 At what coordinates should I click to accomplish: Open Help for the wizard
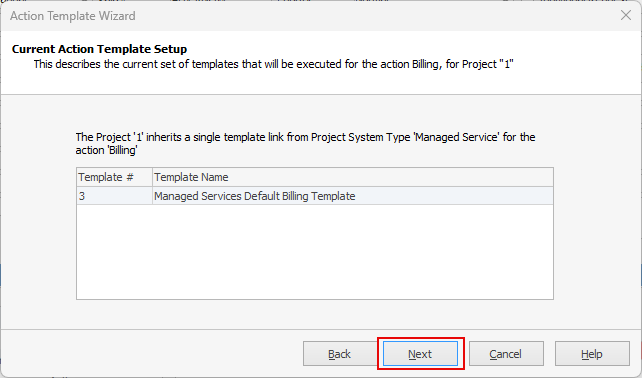coord(592,353)
